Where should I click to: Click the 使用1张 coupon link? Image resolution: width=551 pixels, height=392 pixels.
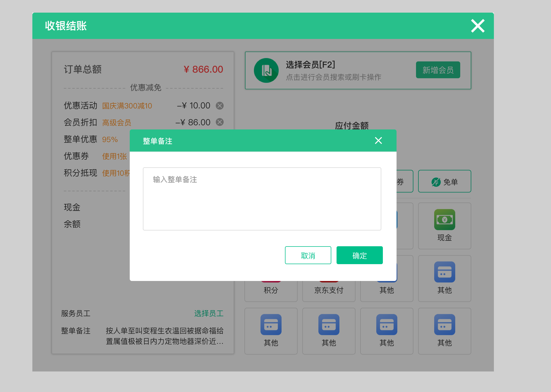[114, 156]
